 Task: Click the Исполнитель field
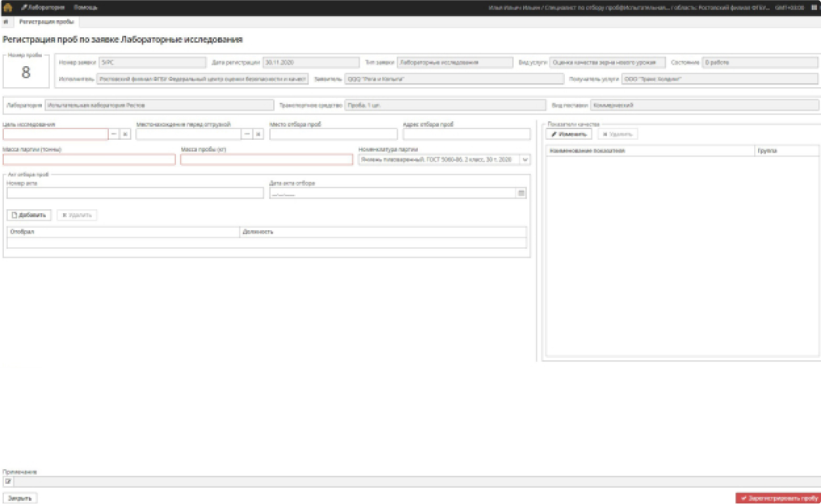(203, 79)
